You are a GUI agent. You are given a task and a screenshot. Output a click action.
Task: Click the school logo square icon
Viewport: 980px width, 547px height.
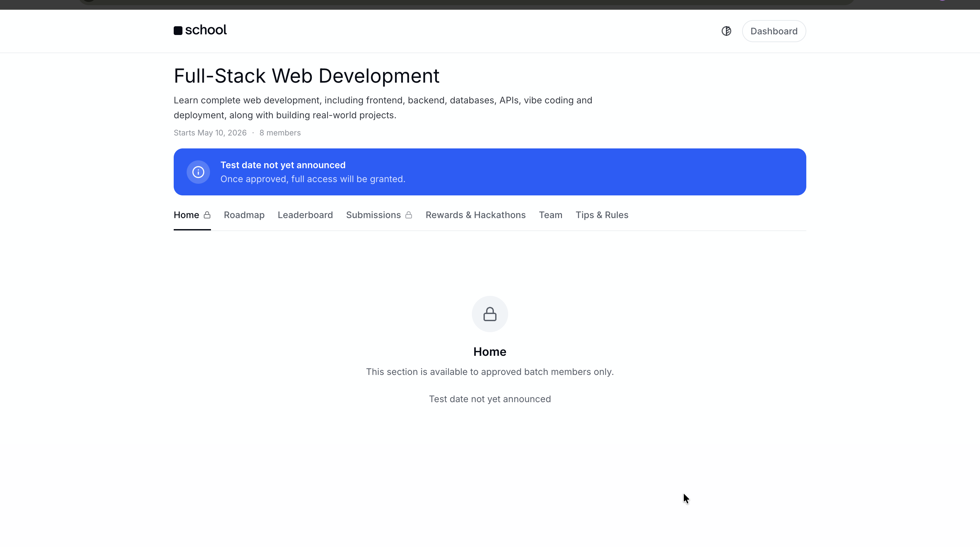click(x=178, y=30)
